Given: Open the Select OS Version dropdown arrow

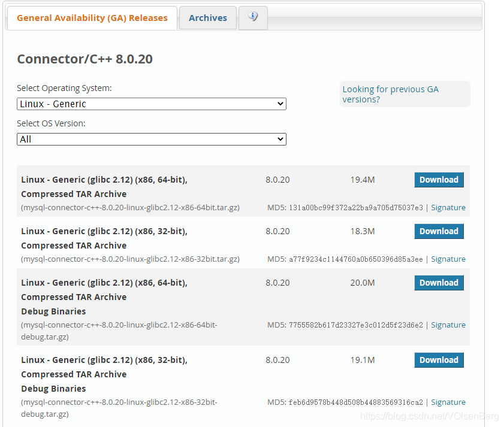Looking at the screenshot, I should [280, 138].
